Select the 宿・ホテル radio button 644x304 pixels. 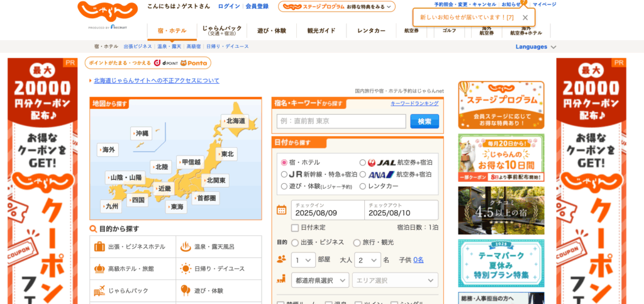coord(284,162)
